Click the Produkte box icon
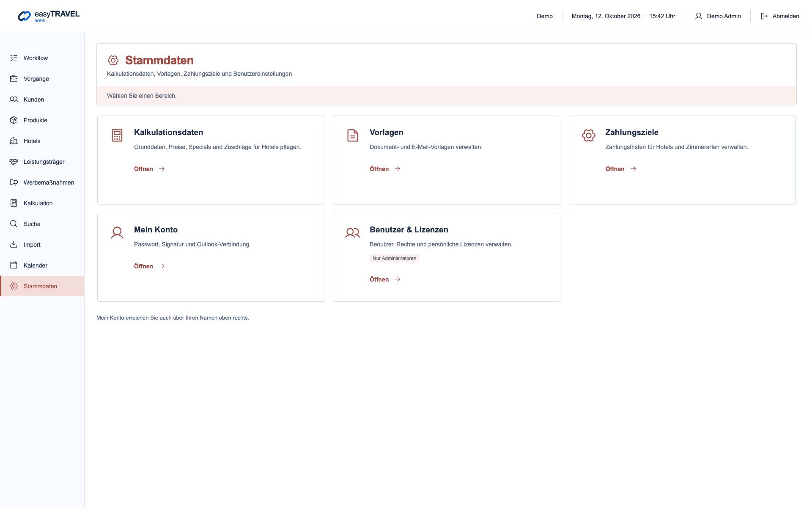The image size is (812, 508). (x=14, y=120)
